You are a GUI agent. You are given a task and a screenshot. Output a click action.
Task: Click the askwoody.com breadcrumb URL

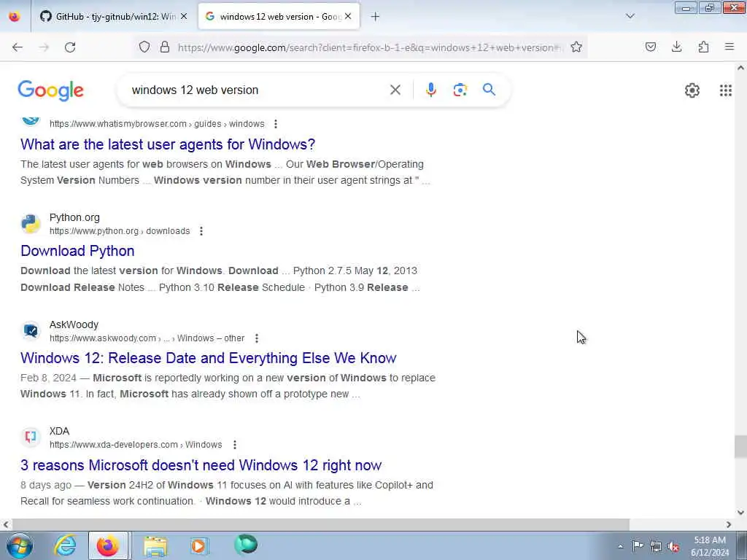pos(147,338)
